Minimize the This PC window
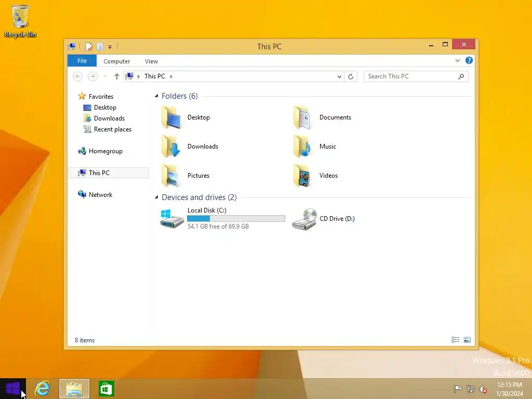532x399 pixels. click(x=431, y=45)
